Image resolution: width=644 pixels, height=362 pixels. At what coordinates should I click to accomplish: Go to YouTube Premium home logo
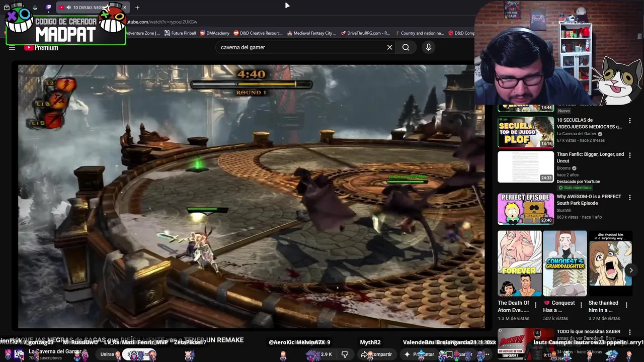(x=41, y=48)
